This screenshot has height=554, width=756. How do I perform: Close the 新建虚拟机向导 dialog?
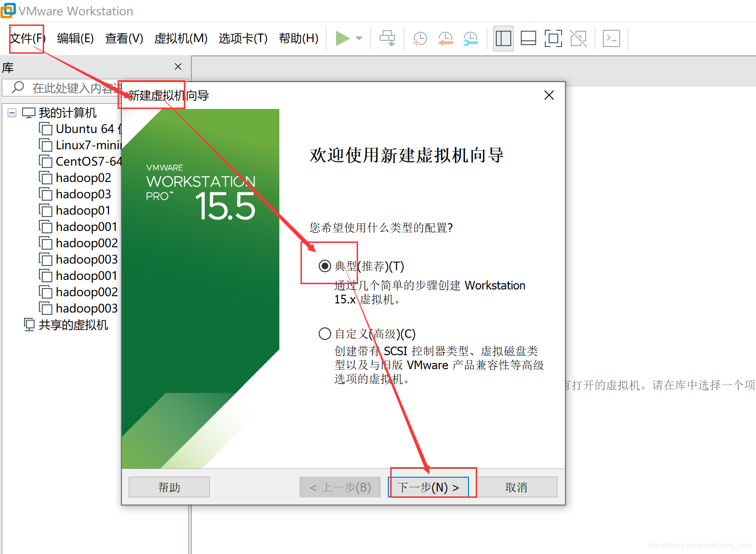tap(549, 95)
